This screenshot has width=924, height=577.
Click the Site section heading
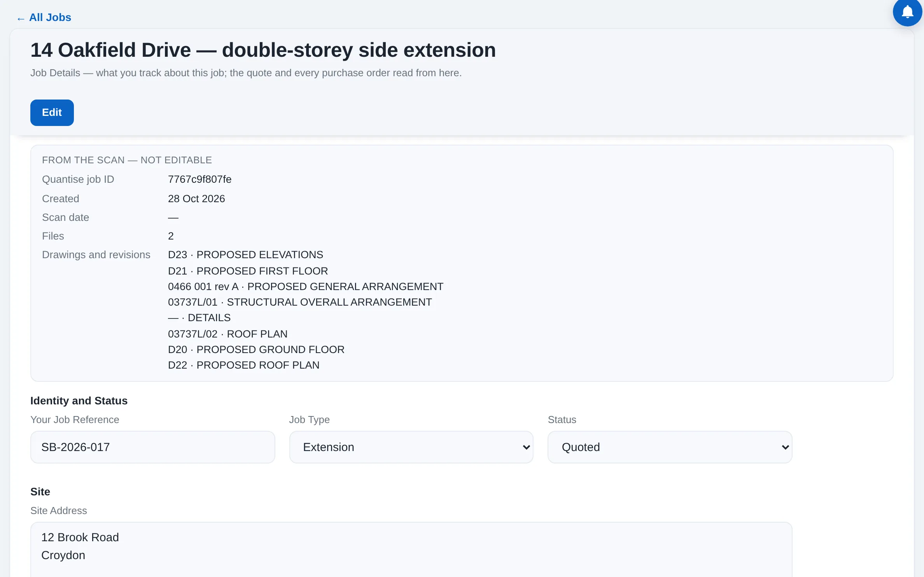(40, 492)
